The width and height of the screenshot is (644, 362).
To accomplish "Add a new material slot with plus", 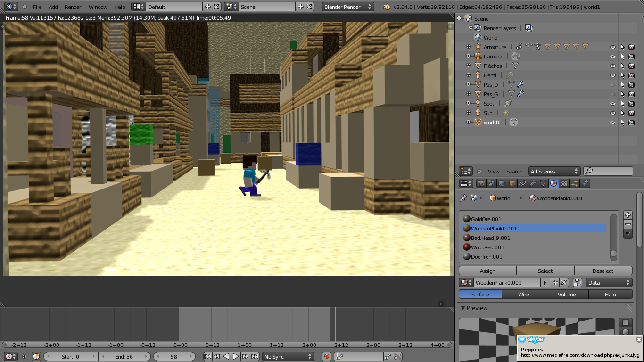I will (628, 215).
